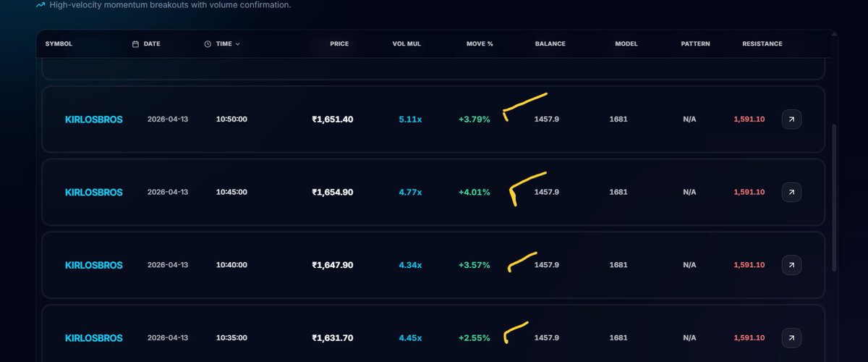
Task: Click pattern N/A in the 10:35:00 row
Action: click(x=689, y=338)
